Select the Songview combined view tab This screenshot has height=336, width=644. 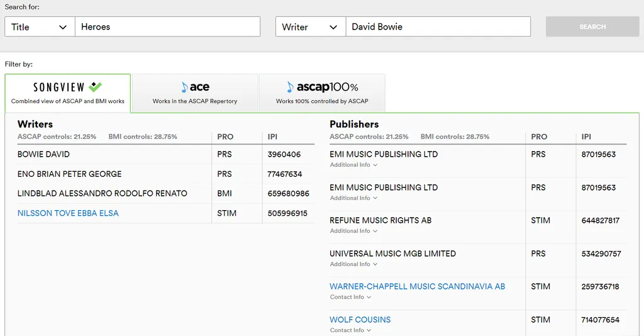tap(68, 93)
